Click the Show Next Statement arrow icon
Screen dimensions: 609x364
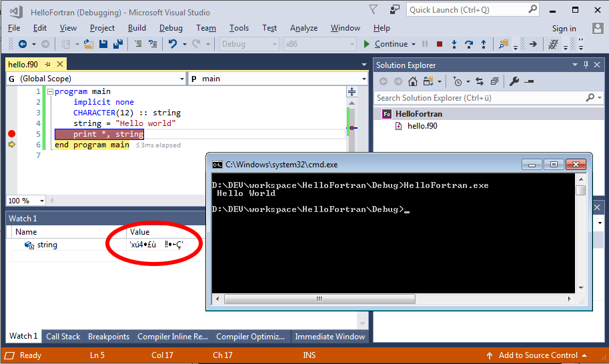533,44
